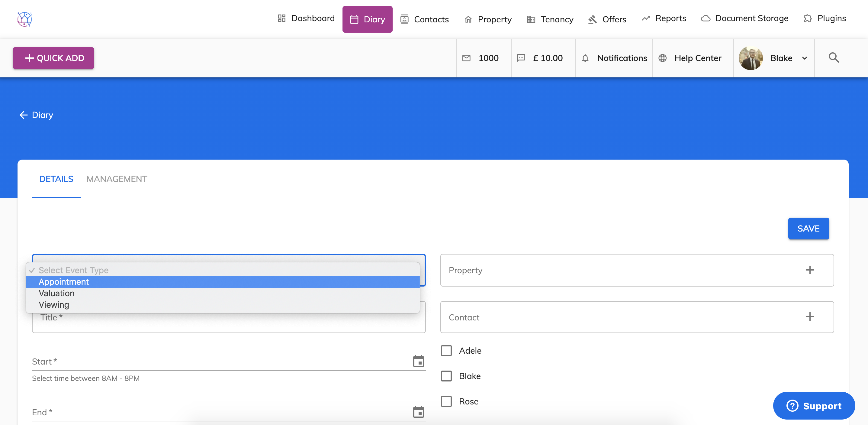Screen dimensions: 868x425
Task: Open the End date calendar picker
Action: click(x=418, y=411)
